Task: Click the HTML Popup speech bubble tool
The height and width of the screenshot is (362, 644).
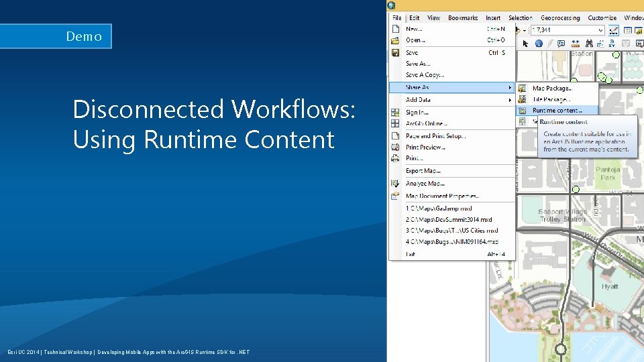Action: point(561,44)
